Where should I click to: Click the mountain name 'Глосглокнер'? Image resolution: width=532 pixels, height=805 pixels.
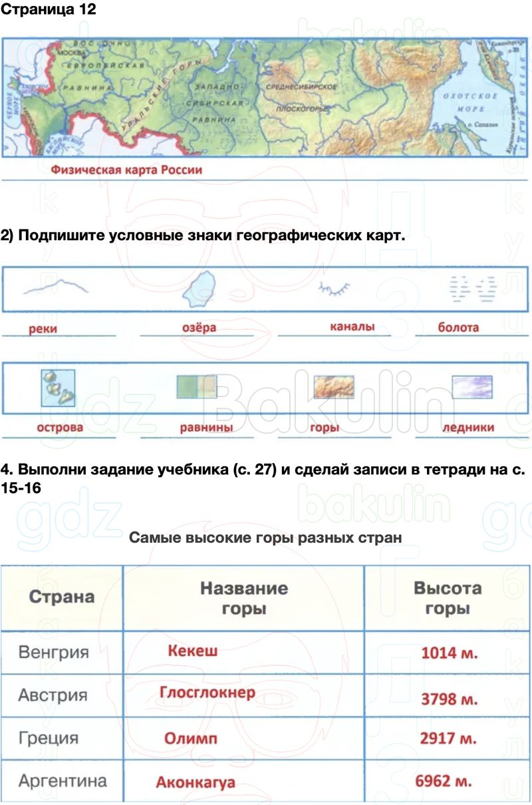click(x=207, y=693)
